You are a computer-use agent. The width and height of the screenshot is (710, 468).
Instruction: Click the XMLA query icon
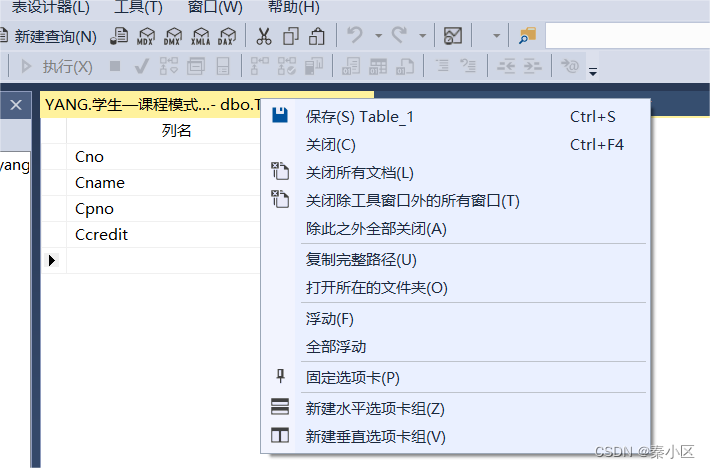pos(201,36)
